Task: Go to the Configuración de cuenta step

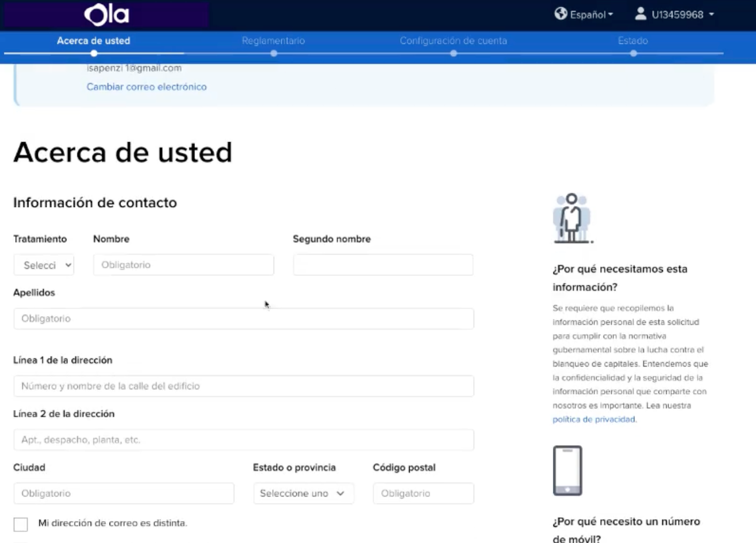Action: tap(453, 41)
